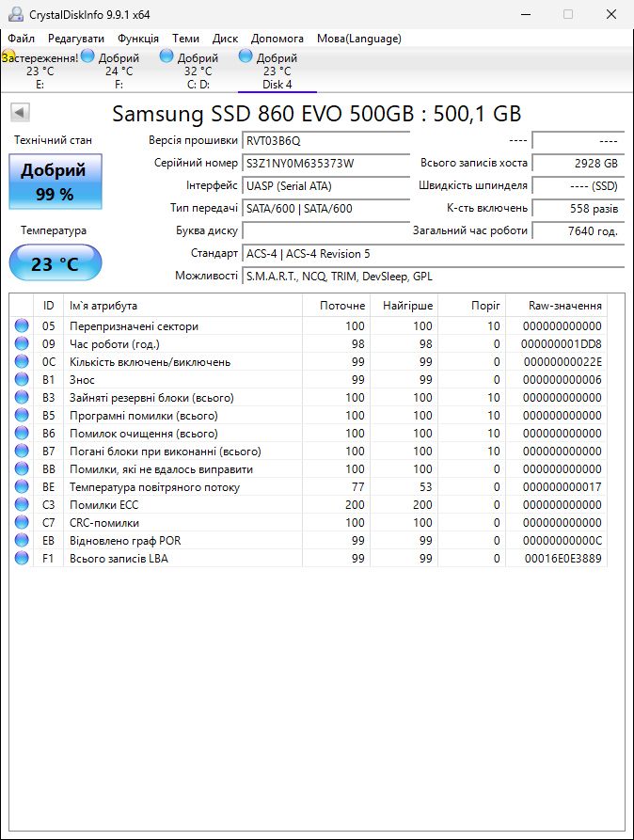Screen dimensions: 634x840
Task: Click the status orb for Кількість включень/виключень row
Action: click(22, 361)
